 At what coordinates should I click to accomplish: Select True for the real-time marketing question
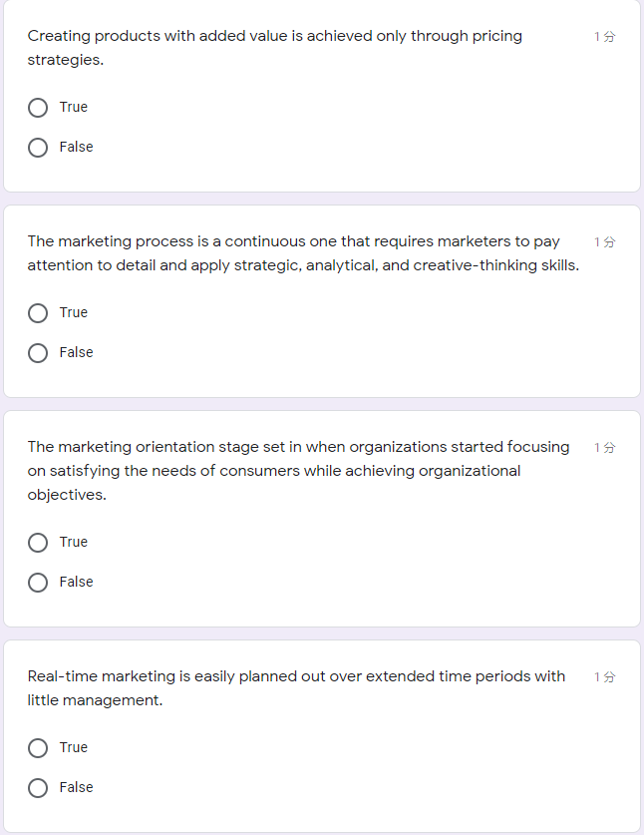point(37,747)
